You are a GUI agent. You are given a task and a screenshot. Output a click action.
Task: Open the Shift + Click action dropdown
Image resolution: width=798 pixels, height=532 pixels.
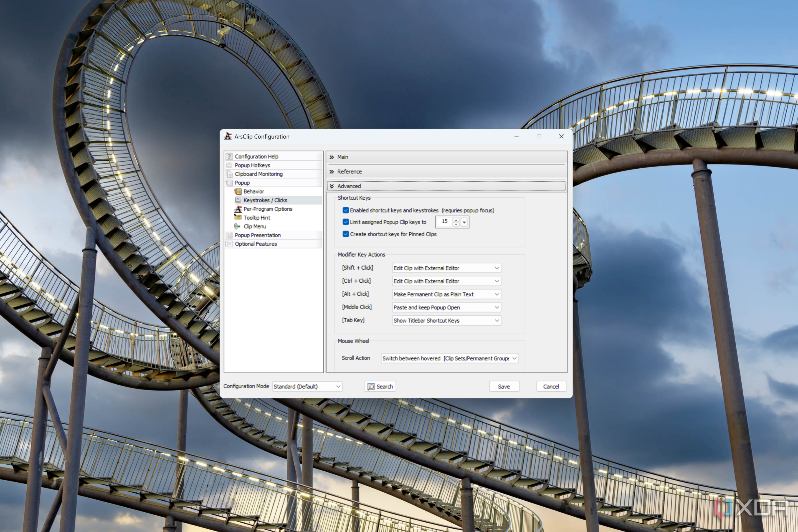pyautogui.click(x=447, y=268)
